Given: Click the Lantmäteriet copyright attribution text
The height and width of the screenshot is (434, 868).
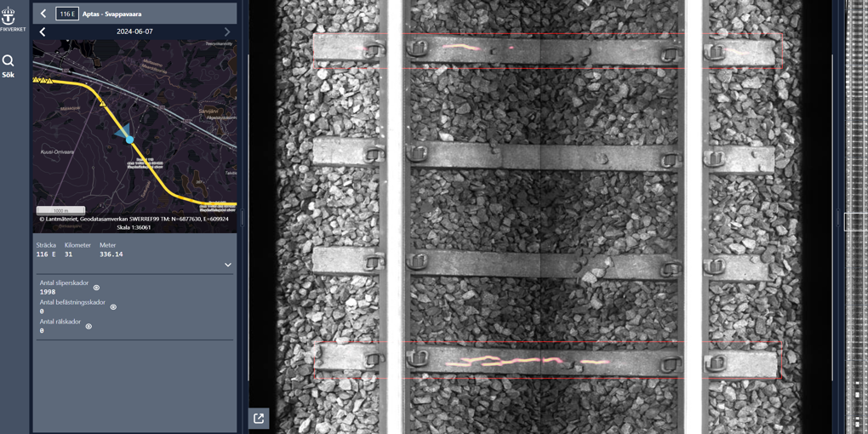Looking at the screenshot, I should 134,219.
